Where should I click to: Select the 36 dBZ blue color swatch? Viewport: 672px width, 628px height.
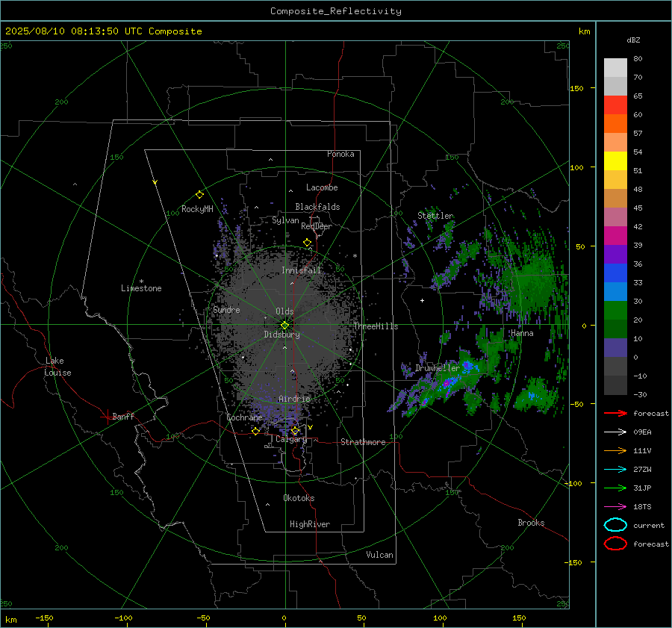(615, 273)
